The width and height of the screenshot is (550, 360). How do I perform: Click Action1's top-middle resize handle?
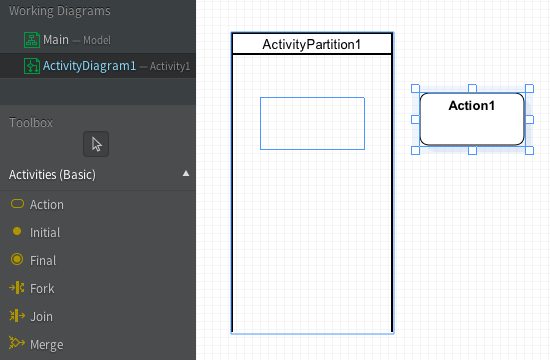[x=472, y=88]
